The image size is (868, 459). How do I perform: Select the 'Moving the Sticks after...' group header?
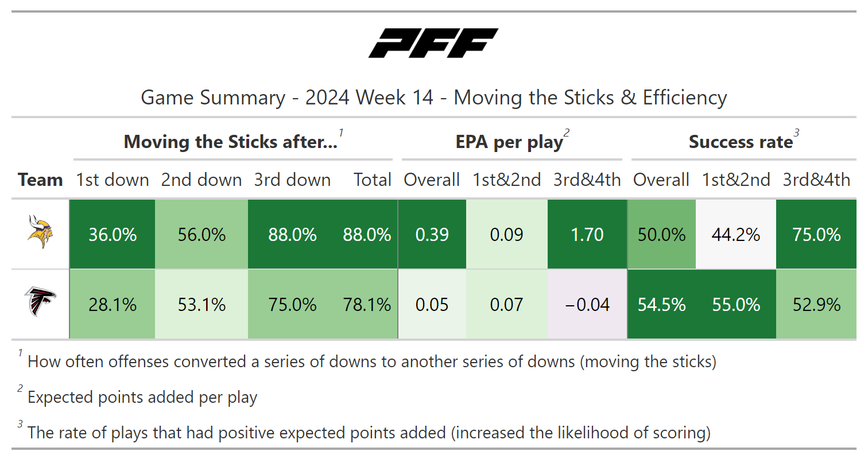click(231, 142)
